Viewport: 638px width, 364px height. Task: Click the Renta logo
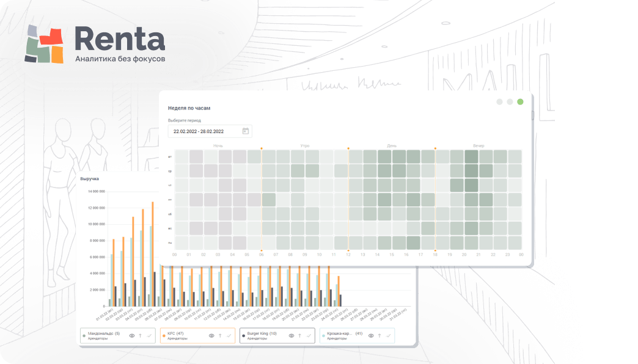[x=95, y=44]
